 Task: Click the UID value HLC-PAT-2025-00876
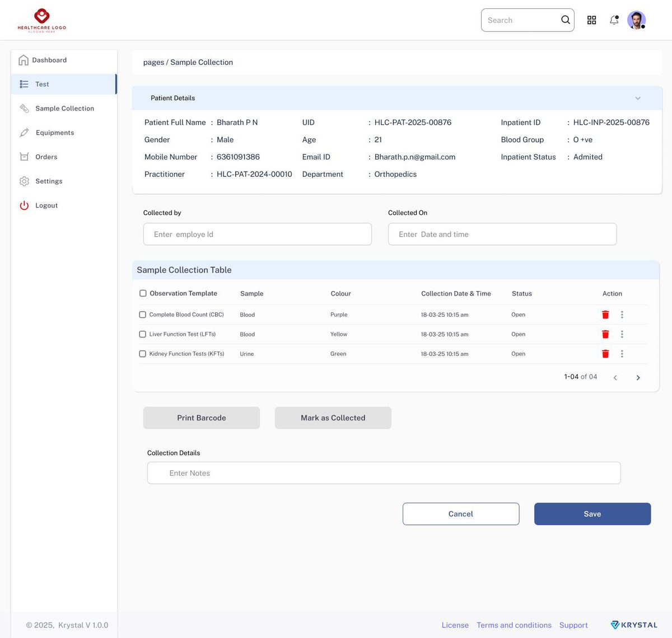pyautogui.click(x=413, y=123)
